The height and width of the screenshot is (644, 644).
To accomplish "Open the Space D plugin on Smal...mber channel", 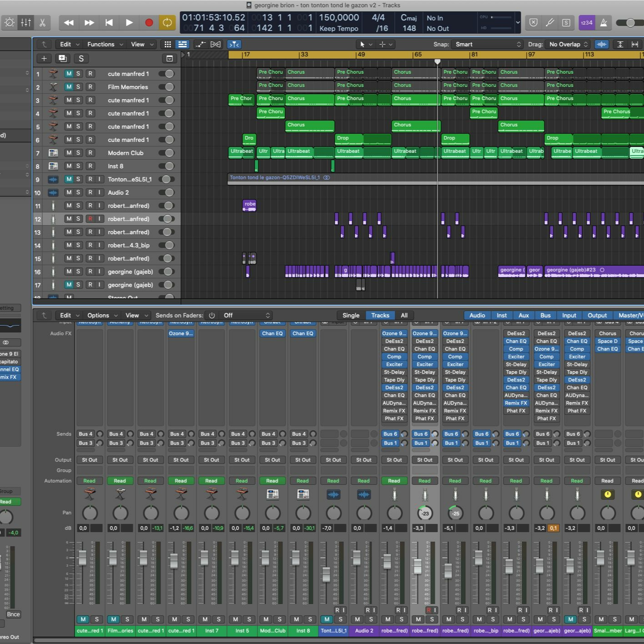I will 607,341.
